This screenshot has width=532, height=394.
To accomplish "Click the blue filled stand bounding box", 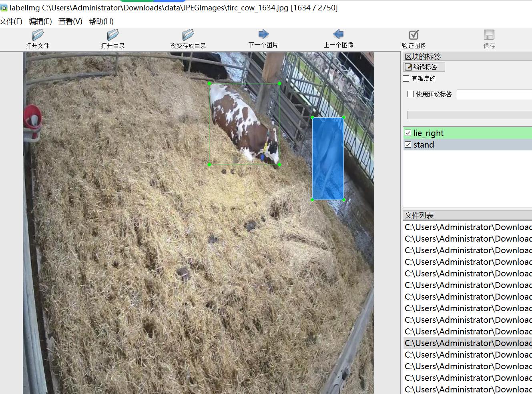I will point(328,158).
